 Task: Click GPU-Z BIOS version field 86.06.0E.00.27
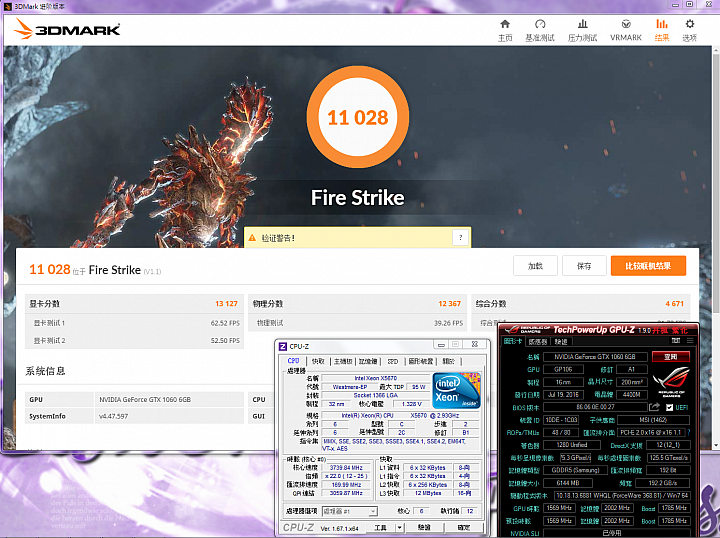coord(595,407)
